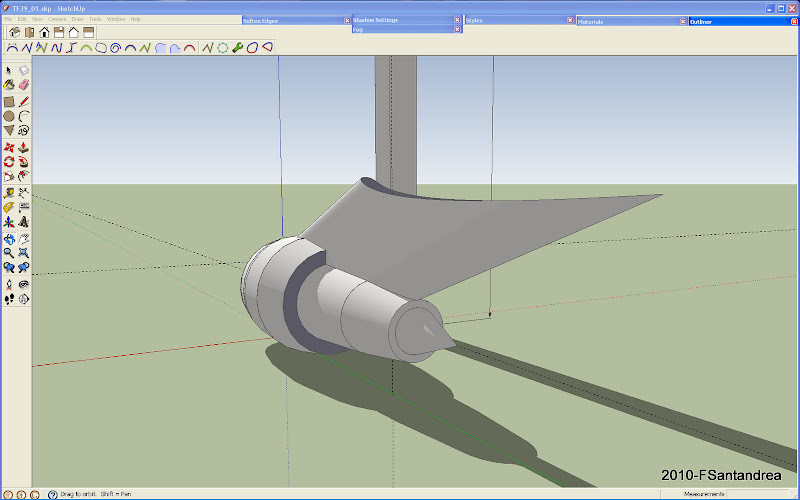Open the Draw menu
The image size is (800, 500).
point(77,19)
